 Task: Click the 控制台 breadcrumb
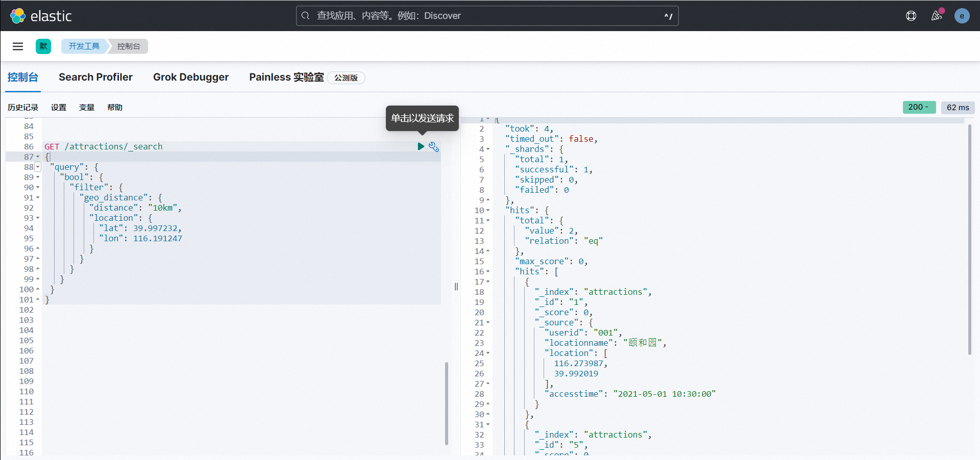pyautogui.click(x=129, y=46)
